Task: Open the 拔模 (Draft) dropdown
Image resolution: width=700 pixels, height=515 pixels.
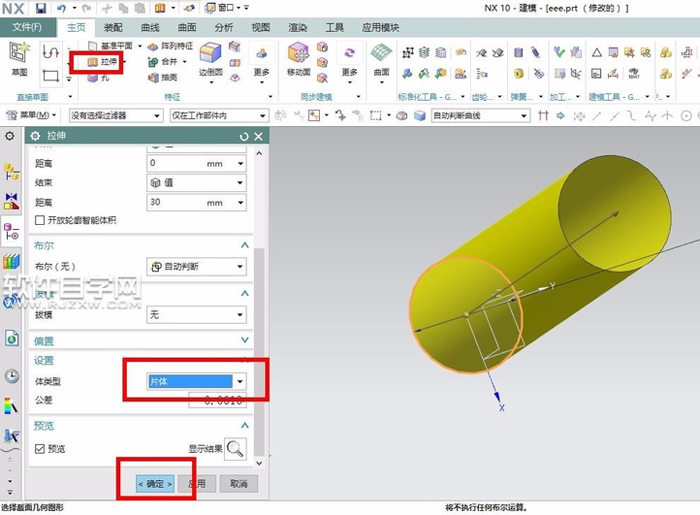Action: (x=195, y=314)
